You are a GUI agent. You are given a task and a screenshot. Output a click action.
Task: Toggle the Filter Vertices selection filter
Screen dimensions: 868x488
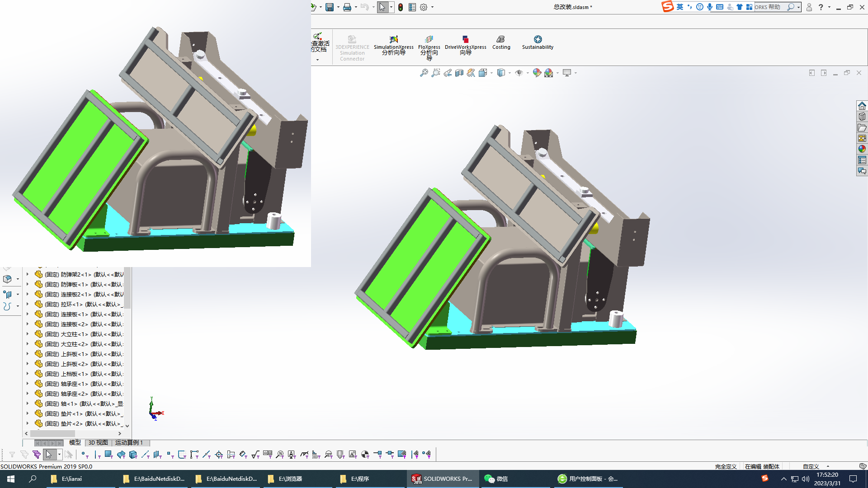click(84, 455)
